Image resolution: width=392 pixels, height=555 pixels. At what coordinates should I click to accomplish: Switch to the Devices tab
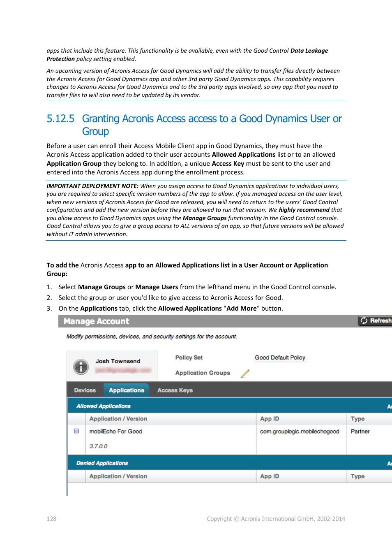click(85, 390)
